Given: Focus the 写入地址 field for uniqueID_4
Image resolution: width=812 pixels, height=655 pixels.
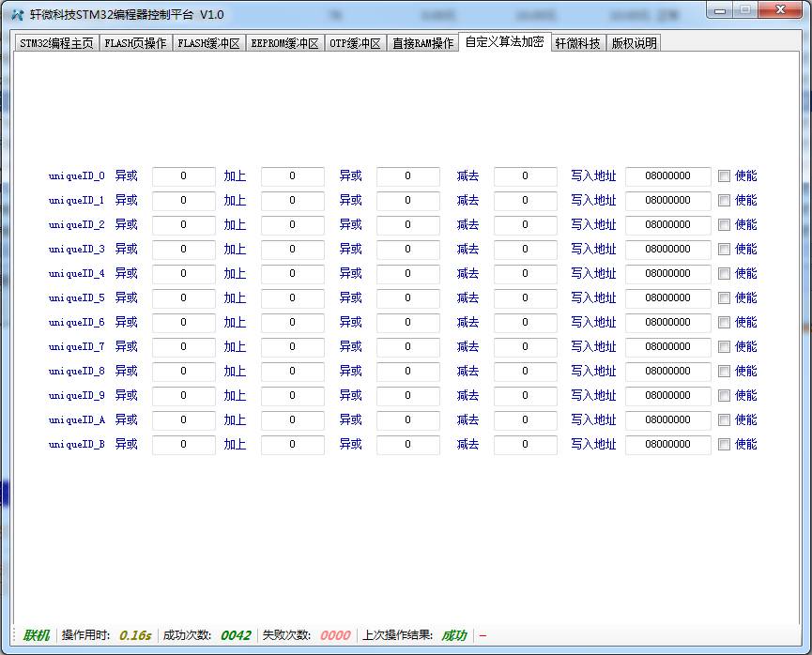Looking at the screenshot, I should [x=668, y=273].
